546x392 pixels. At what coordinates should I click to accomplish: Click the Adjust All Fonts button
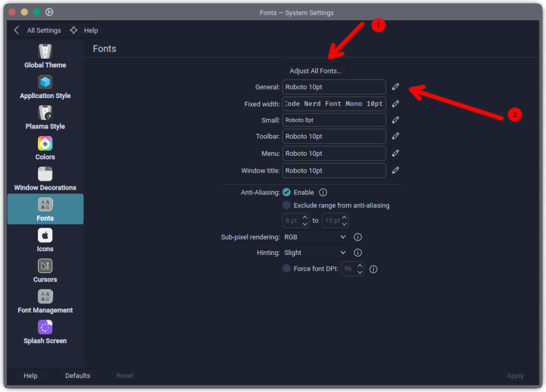(x=316, y=71)
